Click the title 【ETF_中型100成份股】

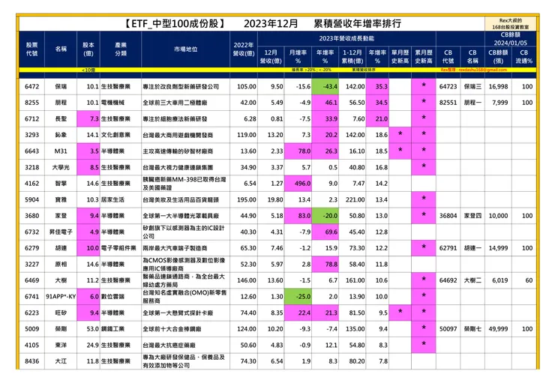[x=174, y=24]
